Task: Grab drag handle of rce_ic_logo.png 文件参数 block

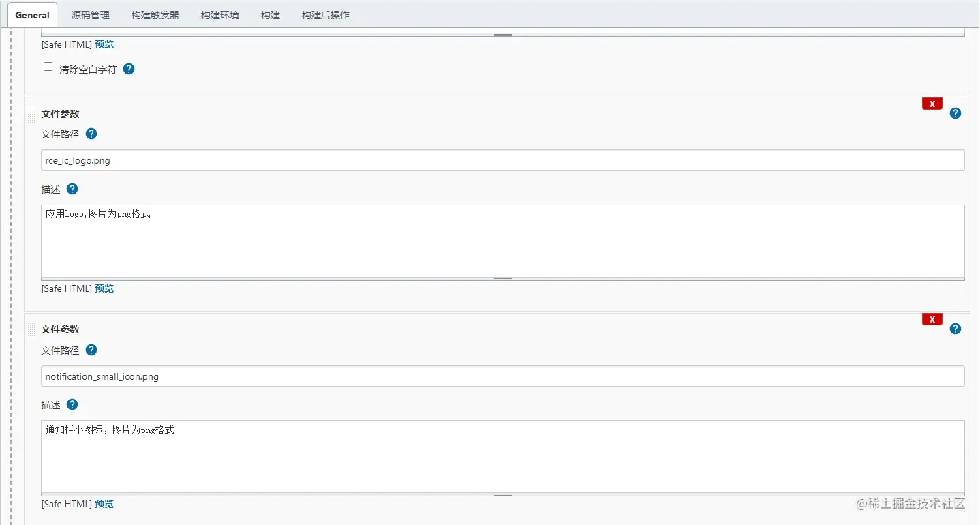Action: [31, 115]
